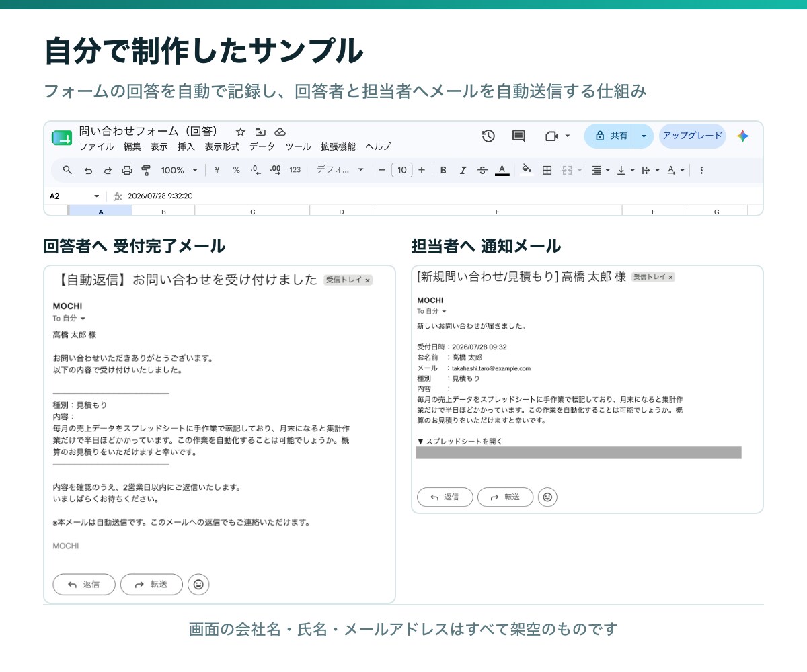807x672 pixels.
Task: Toggle bold formatting
Action: click(x=443, y=171)
